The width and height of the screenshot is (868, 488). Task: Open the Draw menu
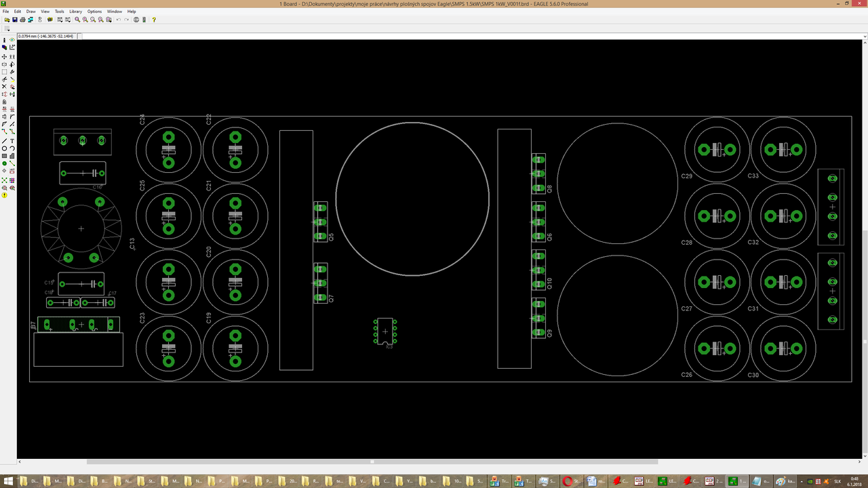click(x=31, y=12)
